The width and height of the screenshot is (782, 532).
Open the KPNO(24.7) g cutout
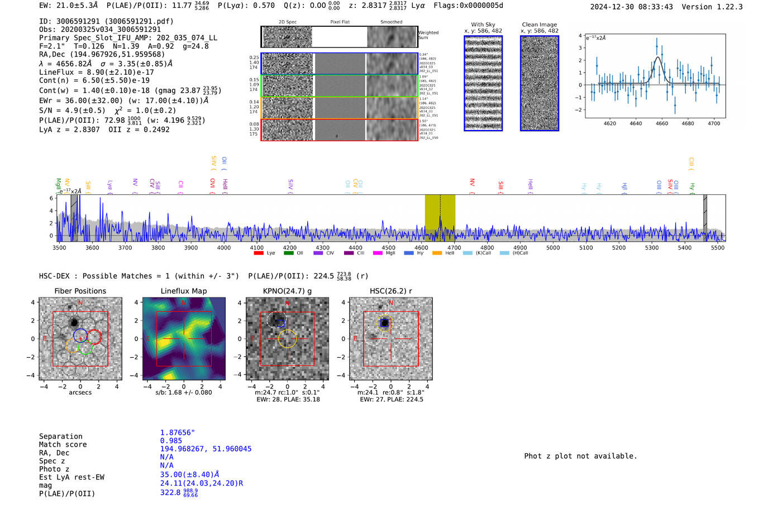click(x=287, y=339)
